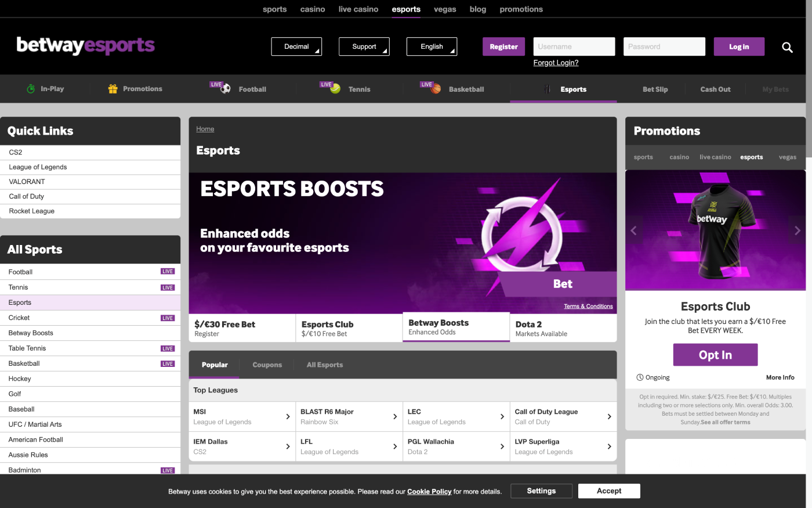Image resolution: width=812 pixels, height=508 pixels.
Task: Select Cash Out in navigation bar
Action: 715,89
